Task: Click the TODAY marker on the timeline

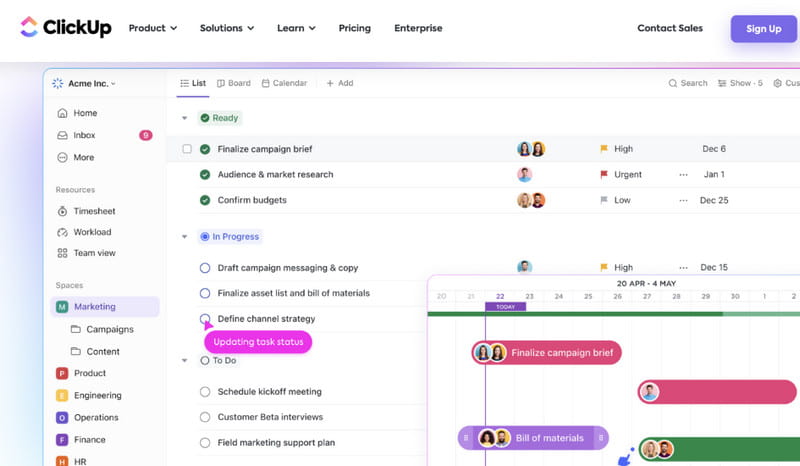Action: (505, 307)
